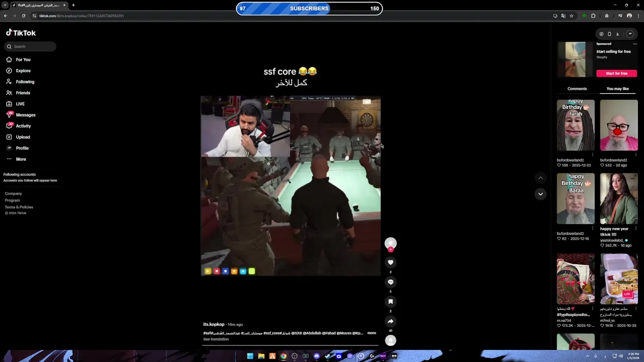This screenshot has width=644, height=362.
Task: Save the video with the bookmark icon
Action: (x=390, y=301)
